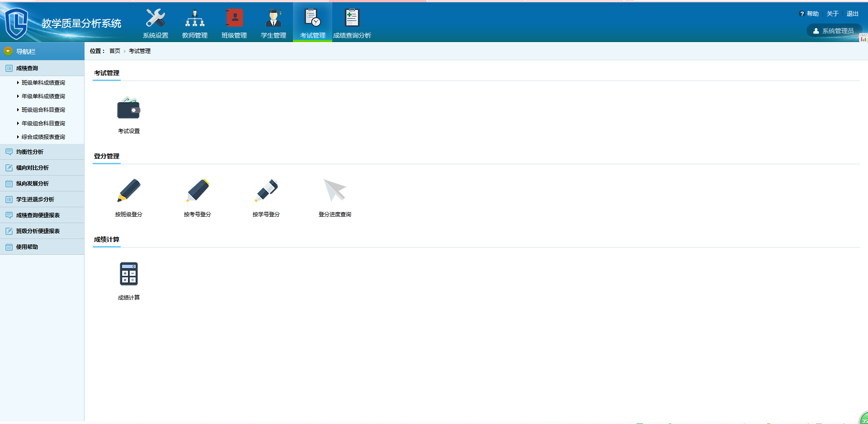Click 考试管理 breadcrumb link
Viewport: 868px width, 424px height.
[140, 51]
